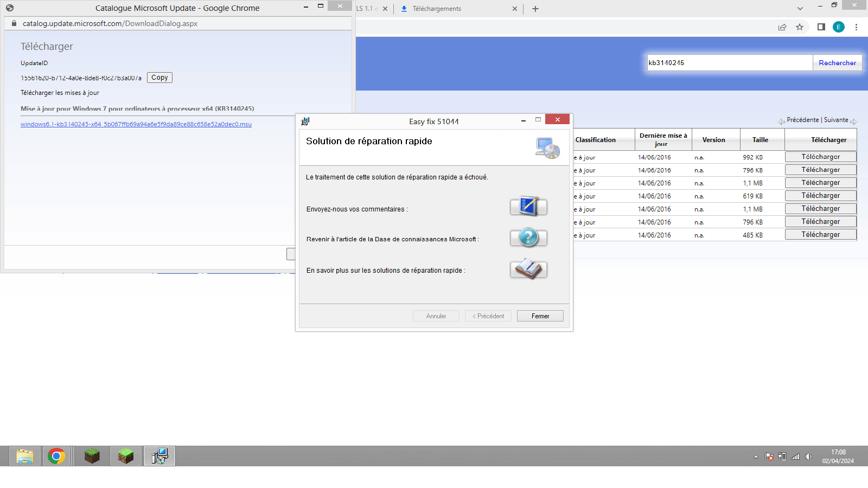The image size is (868, 488).
Task: Open the windows6.1-kb3140245-x64 .msu download link
Action: tap(136, 124)
